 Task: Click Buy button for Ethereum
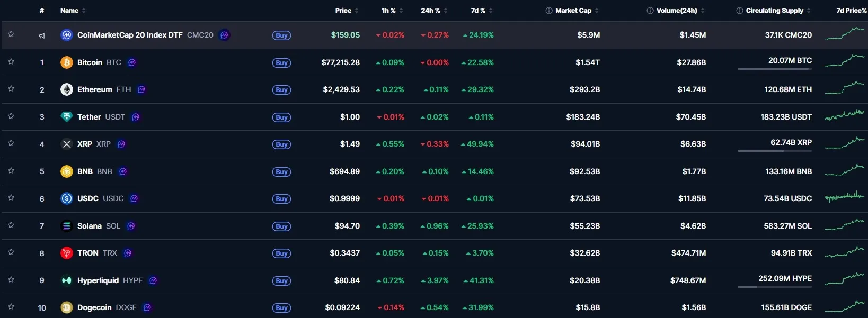click(x=281, y=90)
